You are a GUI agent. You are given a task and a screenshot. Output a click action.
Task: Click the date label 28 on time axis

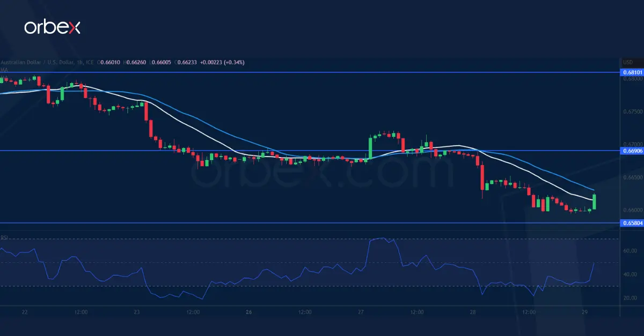point(473,312)
